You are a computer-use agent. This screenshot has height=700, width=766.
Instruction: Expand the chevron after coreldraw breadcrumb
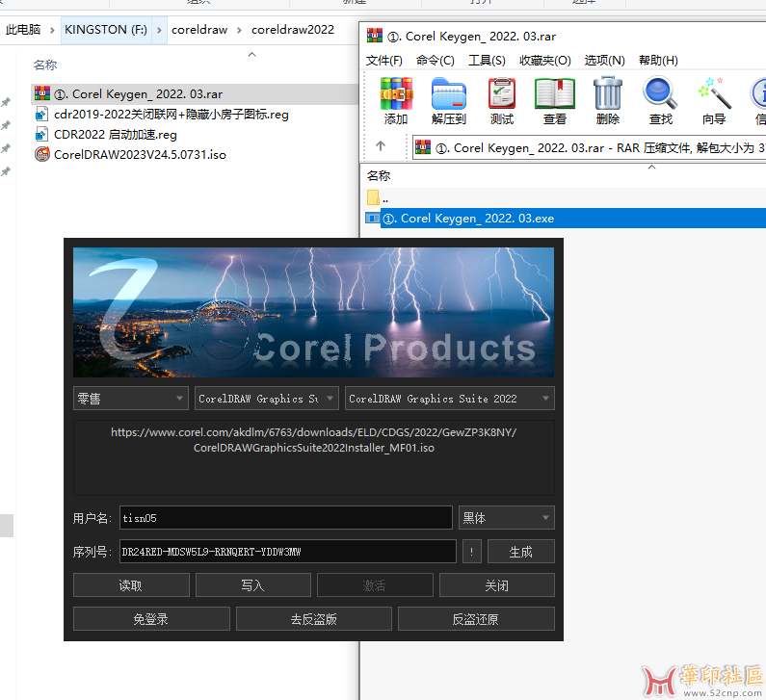[239, 30]
